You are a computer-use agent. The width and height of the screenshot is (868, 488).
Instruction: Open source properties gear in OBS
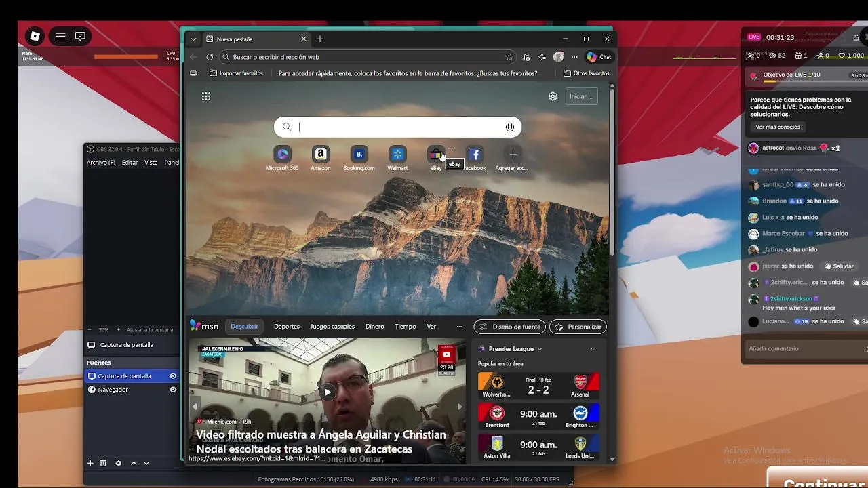(x=118, y=463)
